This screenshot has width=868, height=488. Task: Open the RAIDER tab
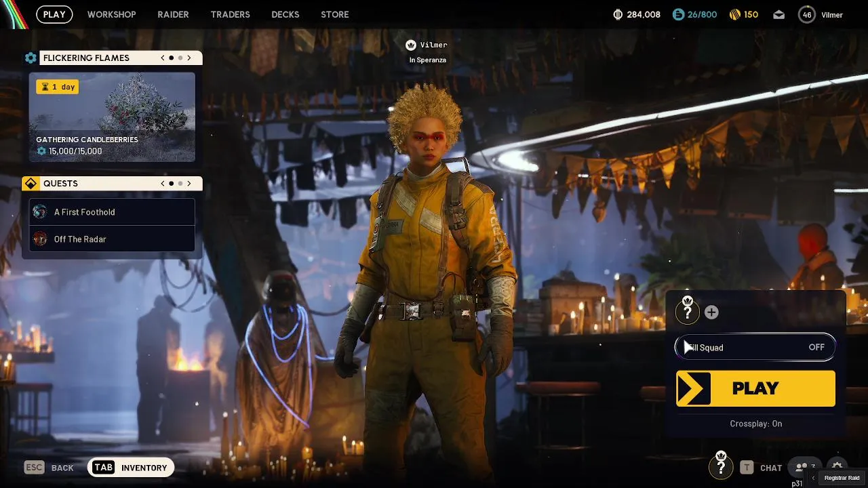(x=173, y=14)
